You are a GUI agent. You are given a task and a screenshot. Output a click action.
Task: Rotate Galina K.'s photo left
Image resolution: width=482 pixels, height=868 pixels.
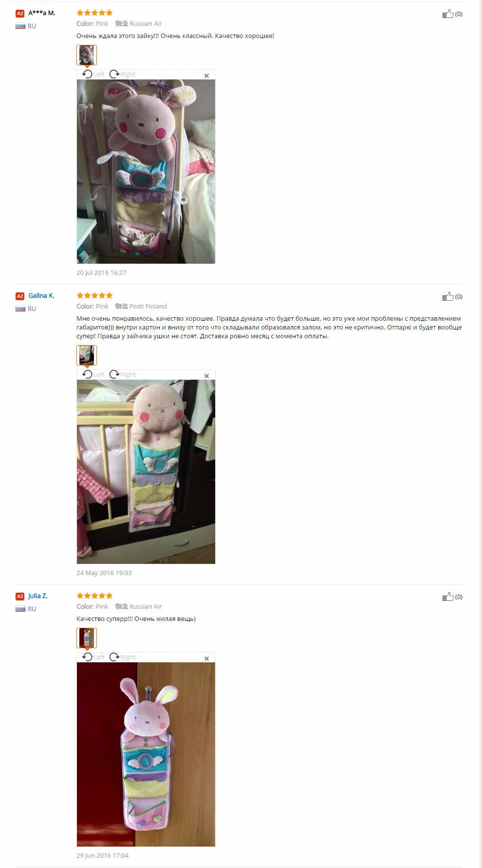93,374
